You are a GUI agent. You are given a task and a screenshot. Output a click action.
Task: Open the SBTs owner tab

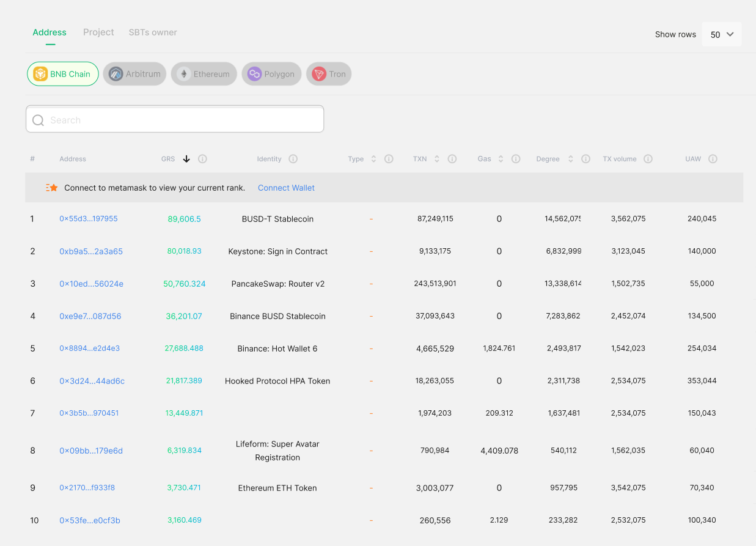click(153, 32)
